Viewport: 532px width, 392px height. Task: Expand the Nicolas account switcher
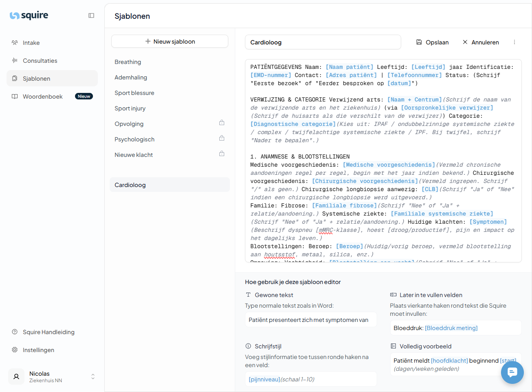[93, 377]
